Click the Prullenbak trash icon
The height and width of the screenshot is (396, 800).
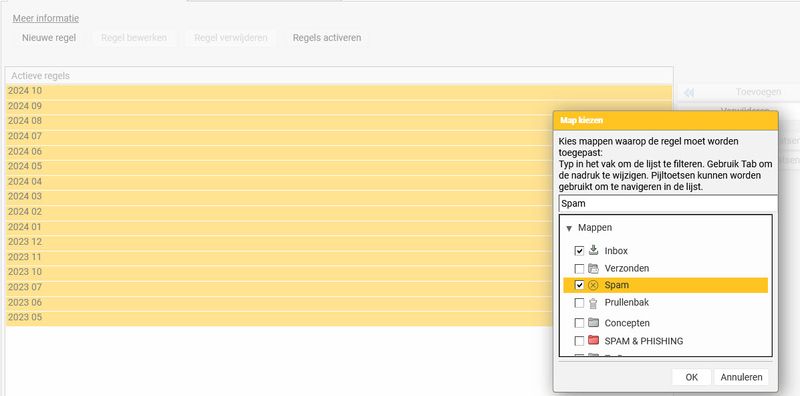pyautogui.click(x=593, y=303)
